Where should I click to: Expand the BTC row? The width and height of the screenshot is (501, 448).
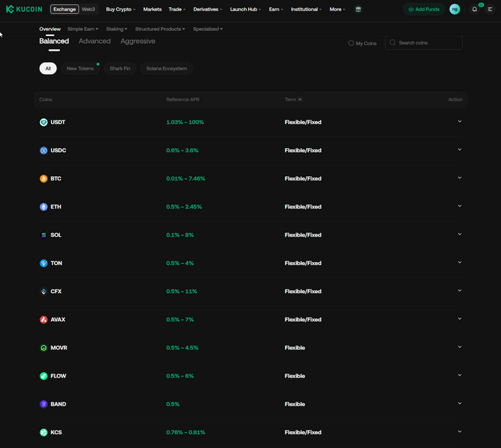(x=459, y=178)
